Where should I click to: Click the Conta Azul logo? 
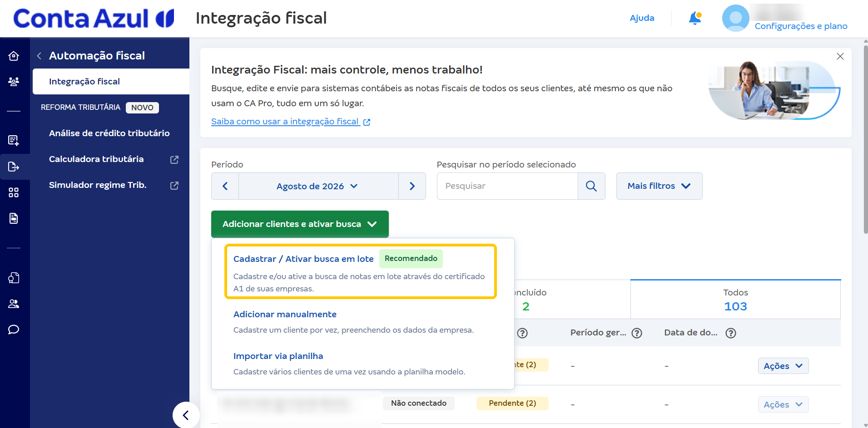(x=94, y=19)
